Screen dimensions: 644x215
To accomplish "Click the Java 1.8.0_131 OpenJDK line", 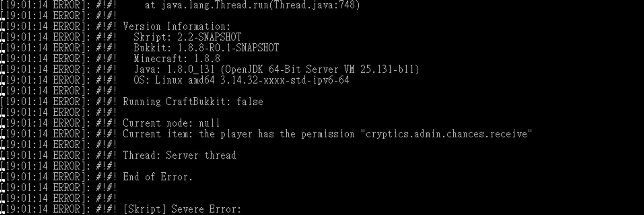I will [x=276, y=69].
